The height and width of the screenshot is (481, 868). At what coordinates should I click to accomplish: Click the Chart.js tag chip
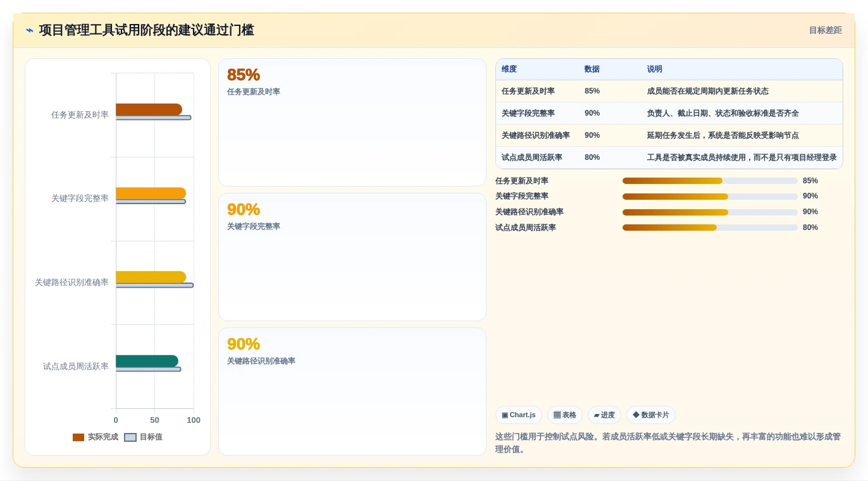point(519,415)
